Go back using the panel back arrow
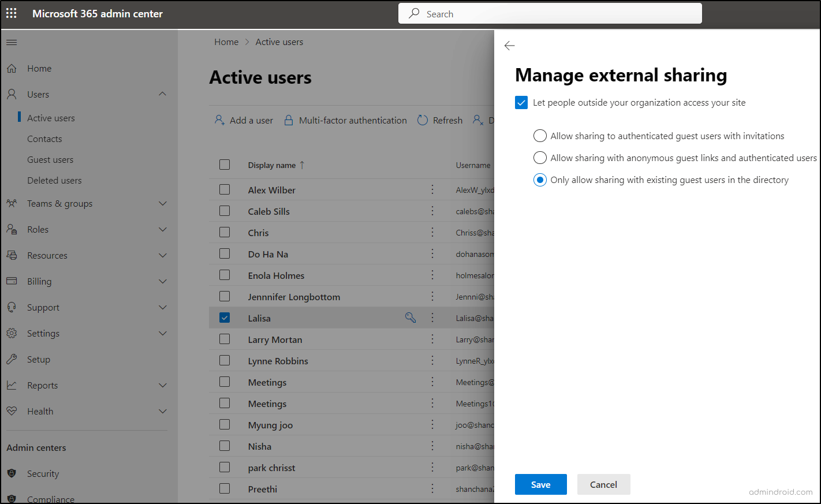This screenshot has width=821, height=504. click(509, 45)
